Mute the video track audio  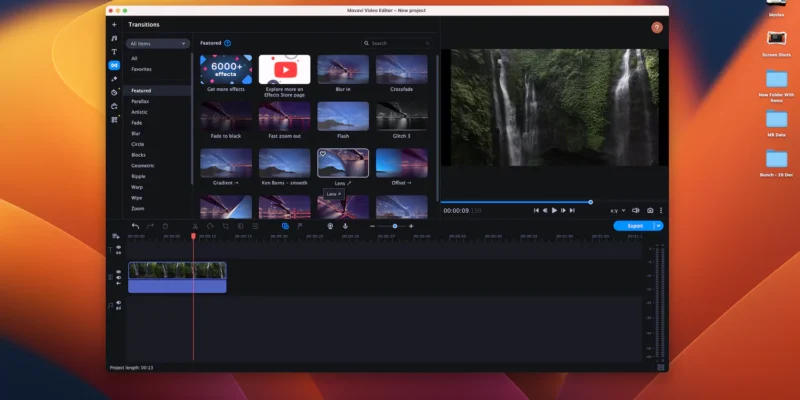pyautogui.click(x=118, y=278)
